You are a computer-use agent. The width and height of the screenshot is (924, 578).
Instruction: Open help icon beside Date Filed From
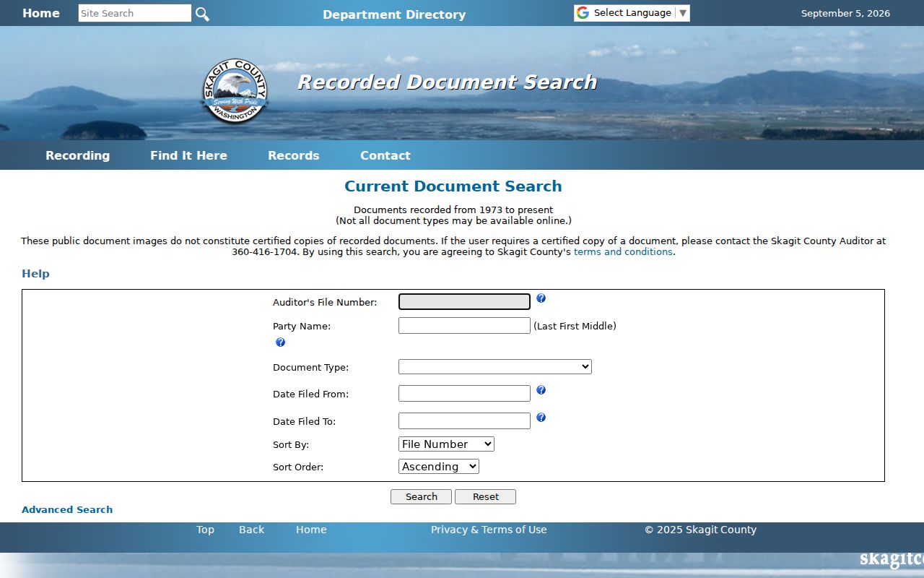pyautogui.click(x=541, y=390)
